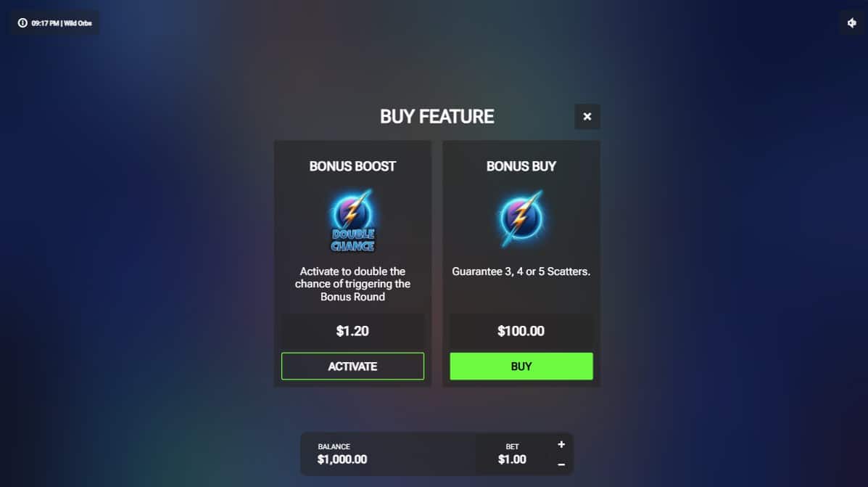Select the Bonus Boost card title
The height and width of the screenshot is (487, 868).
(352, 166)
